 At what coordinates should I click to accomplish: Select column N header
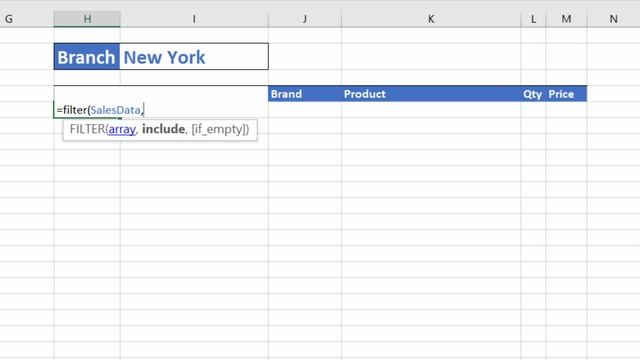pyautogui.click(x=613, y=19)
